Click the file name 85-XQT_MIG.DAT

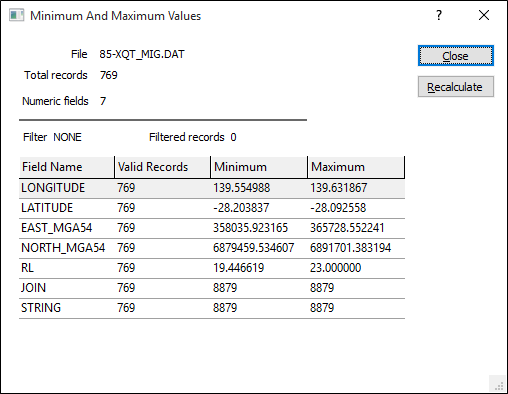click(142, 54)
